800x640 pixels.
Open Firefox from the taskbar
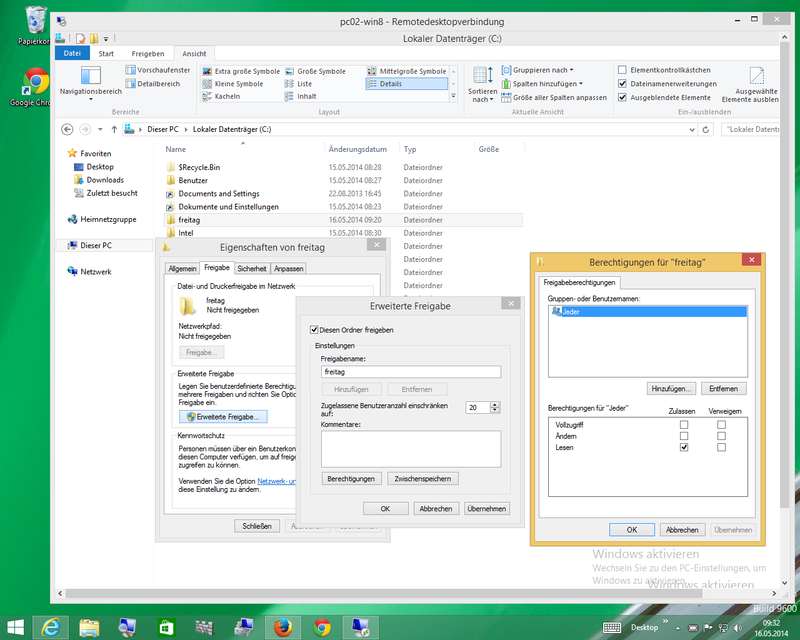click(x=284, y=627)
